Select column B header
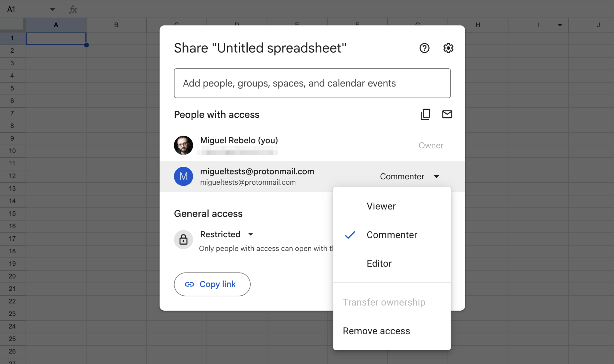The height and width of the screenshot is (364, 614). click(x=116, y=25)
